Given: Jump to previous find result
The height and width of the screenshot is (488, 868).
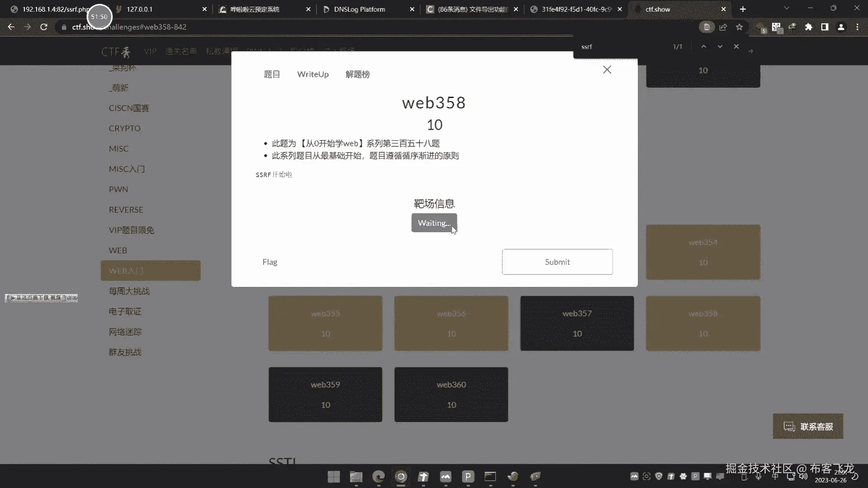Looking at the screenshot, I should (x=703, y=47).
